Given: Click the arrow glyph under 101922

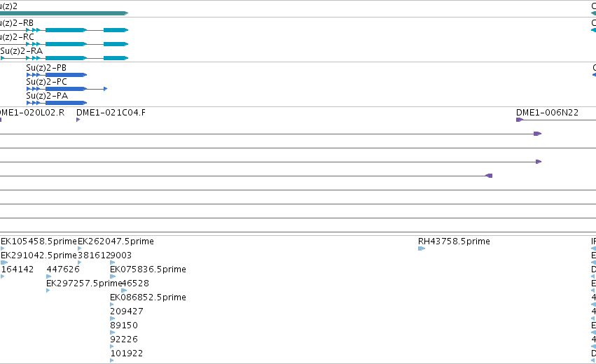Looking at the screenshot, I should point(112,360).
